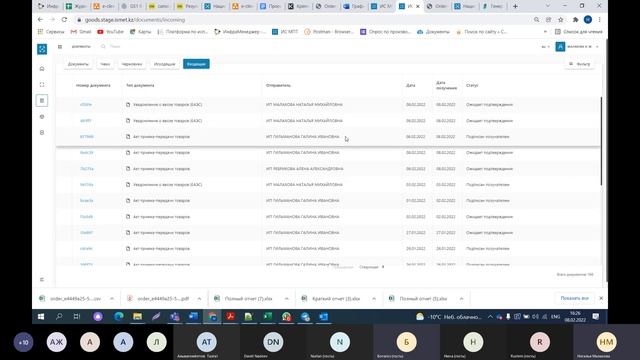This screenshot has height=360, width=640.
Task: Select the active Входящие tab
Action: click(196, 64)
